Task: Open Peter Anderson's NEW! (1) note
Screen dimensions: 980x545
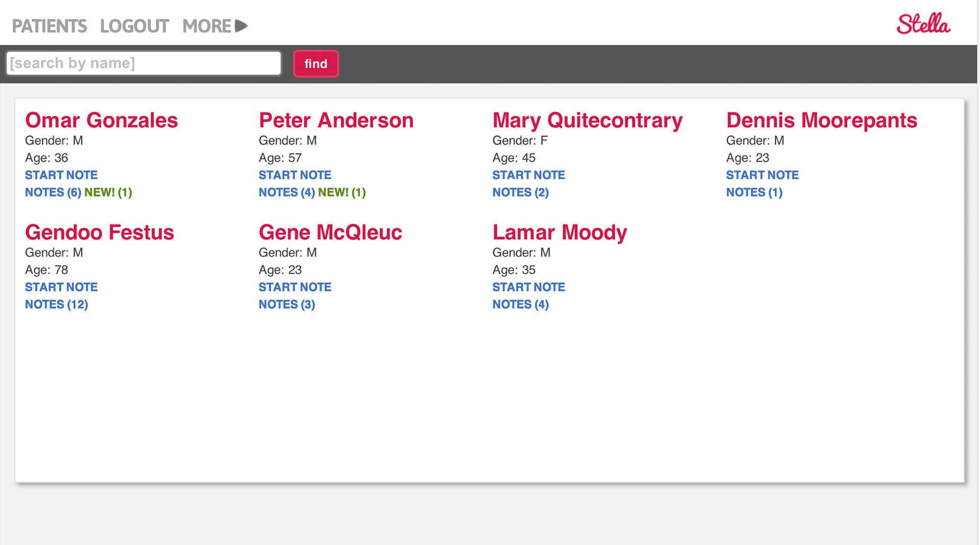Action: (342, 192)
